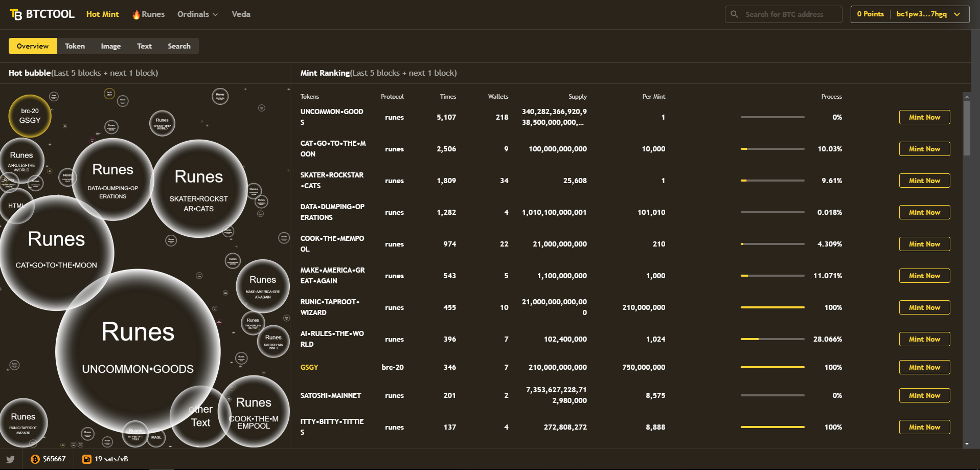Click the search magnifier icon
Viewport: 980px width, 470px height.
coord(734,14)
